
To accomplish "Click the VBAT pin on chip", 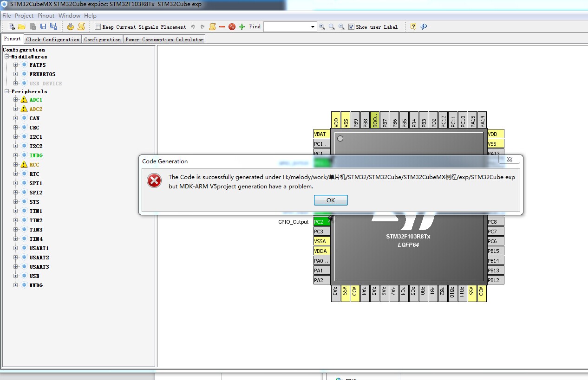I will coord(322,134).
